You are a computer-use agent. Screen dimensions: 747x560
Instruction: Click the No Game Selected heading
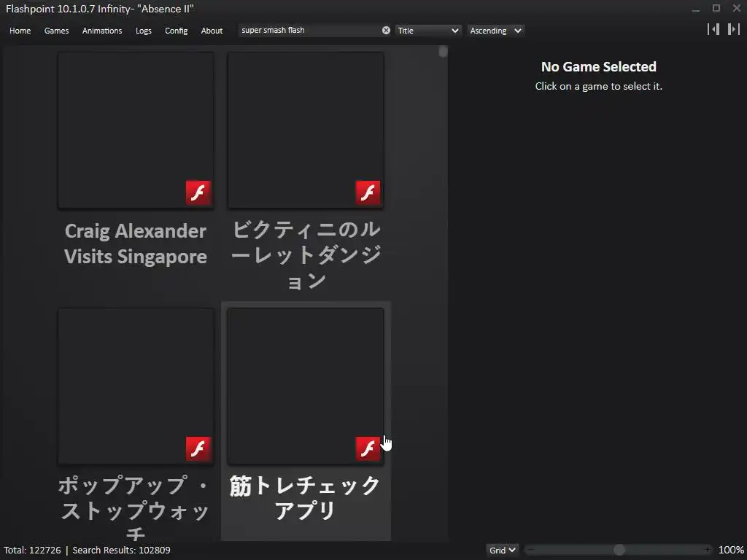[599, 66]
